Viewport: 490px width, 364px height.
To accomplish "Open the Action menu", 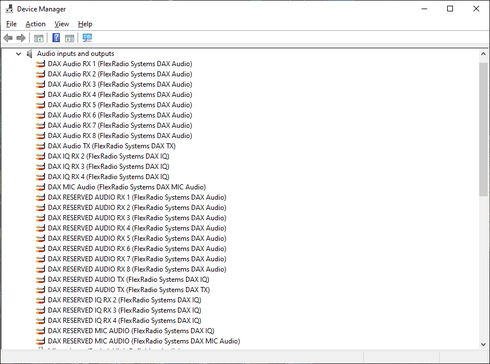I will click(x=35, y=24).
